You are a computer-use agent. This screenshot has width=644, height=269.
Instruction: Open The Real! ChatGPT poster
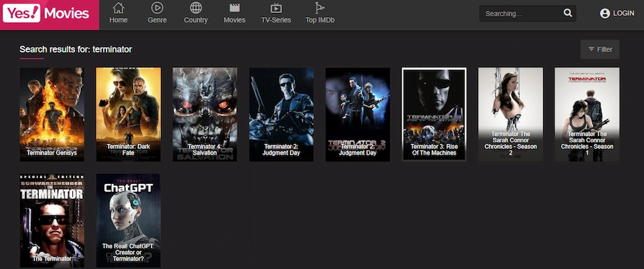(129, 220)
